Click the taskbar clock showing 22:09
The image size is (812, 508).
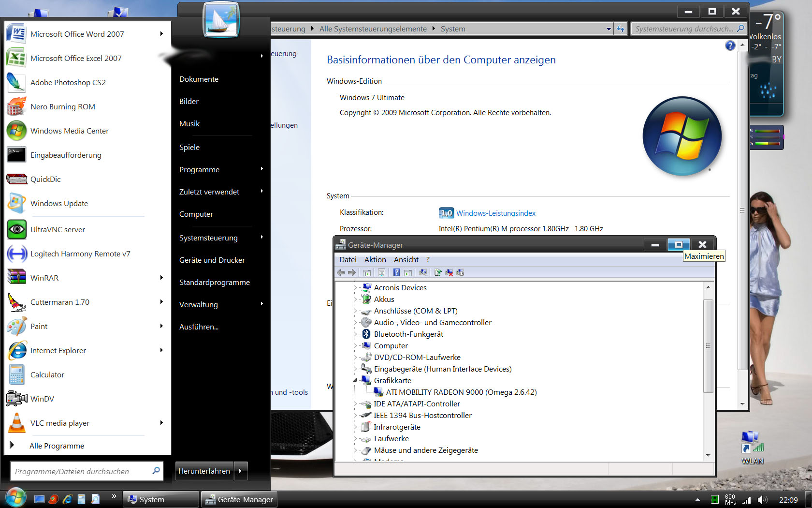788,500
